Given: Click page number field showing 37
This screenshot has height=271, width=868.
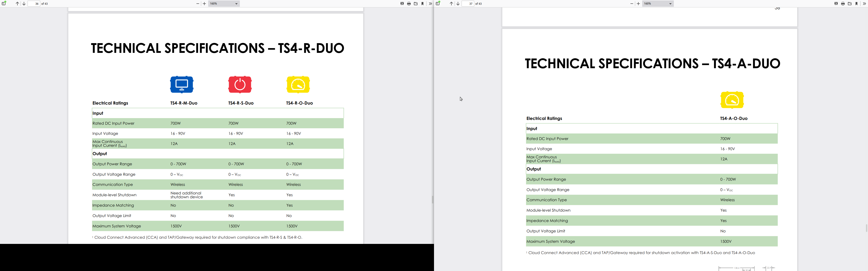Looking at the screenshot, I should (x=468, y=4).
